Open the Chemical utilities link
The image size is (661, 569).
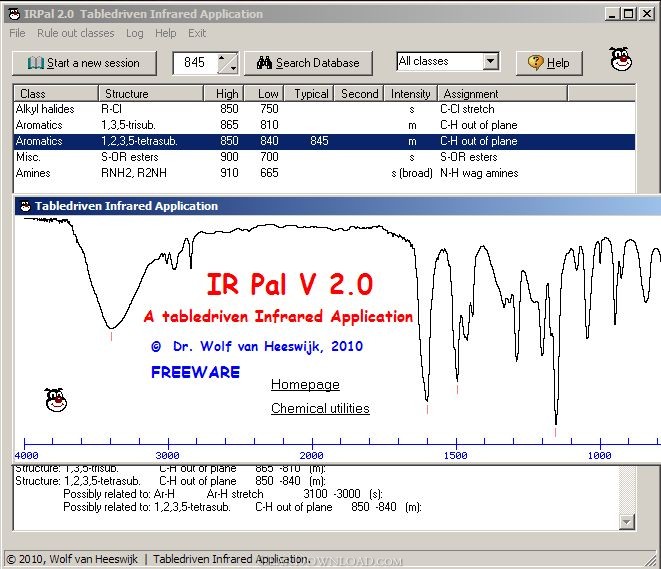coord(320,408)
